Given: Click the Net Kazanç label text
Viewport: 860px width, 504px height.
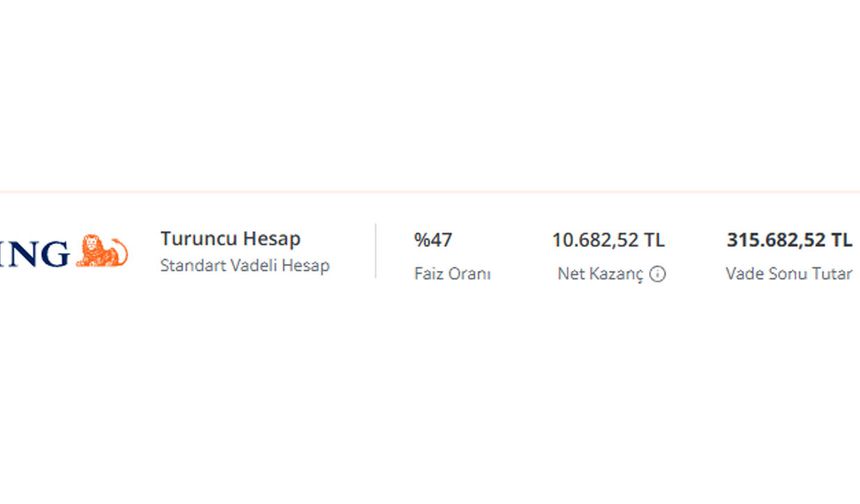Looking at the screenshot, I should click(600, 274).
